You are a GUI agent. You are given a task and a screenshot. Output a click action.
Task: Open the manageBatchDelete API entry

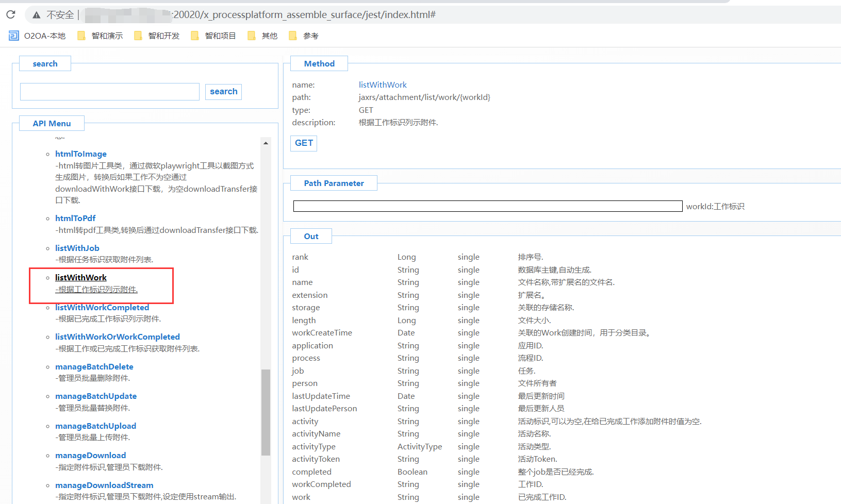(x=94, y=366)
